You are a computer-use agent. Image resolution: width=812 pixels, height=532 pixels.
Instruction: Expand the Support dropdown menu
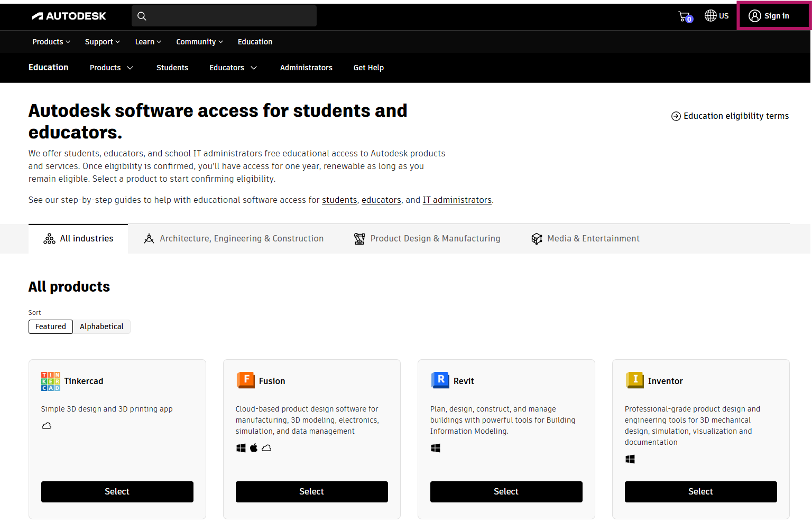[103, 42]
